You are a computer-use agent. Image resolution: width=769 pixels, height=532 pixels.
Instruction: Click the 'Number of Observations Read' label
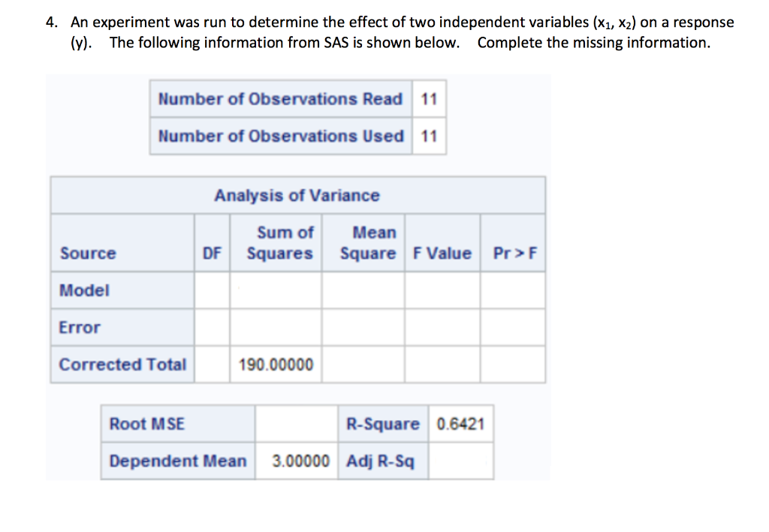click(280, 99)
